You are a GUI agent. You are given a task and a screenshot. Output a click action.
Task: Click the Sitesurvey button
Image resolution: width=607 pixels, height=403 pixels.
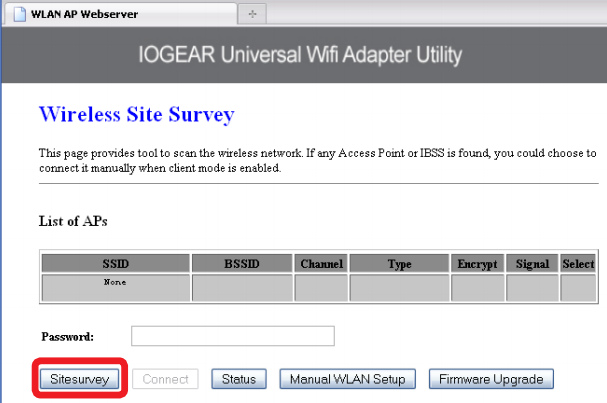80,379
